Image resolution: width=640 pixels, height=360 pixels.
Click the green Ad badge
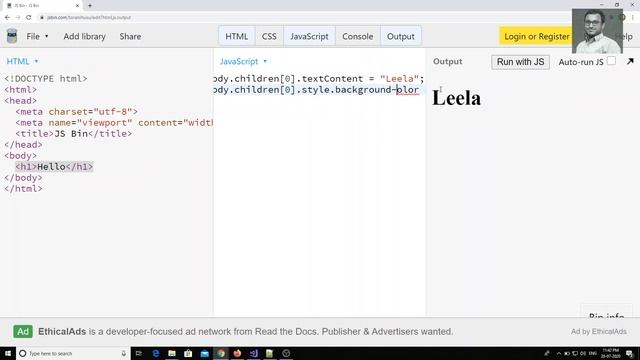[x=23, y=331]
